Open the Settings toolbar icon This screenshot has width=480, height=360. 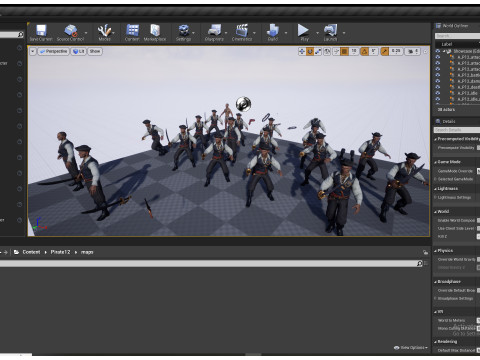coord(184,30)
